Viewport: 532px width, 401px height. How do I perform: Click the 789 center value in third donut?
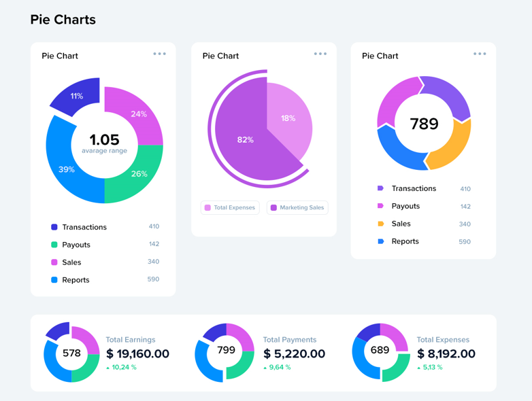tap(424, 124)
